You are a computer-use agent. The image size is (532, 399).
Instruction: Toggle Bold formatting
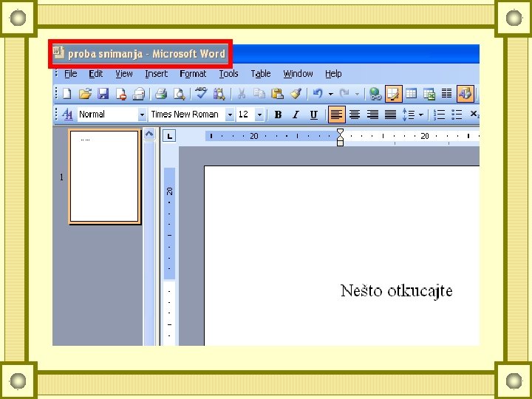tap(278, 115)
